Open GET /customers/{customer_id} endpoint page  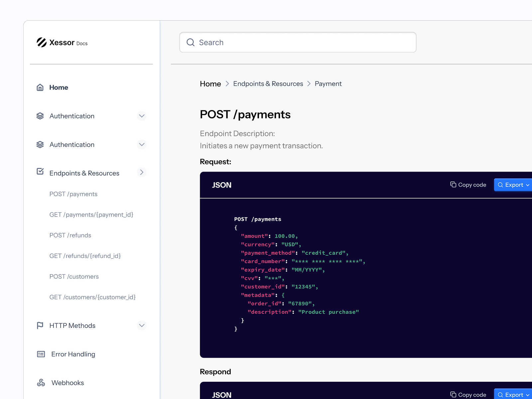click(x=92, y=297)
